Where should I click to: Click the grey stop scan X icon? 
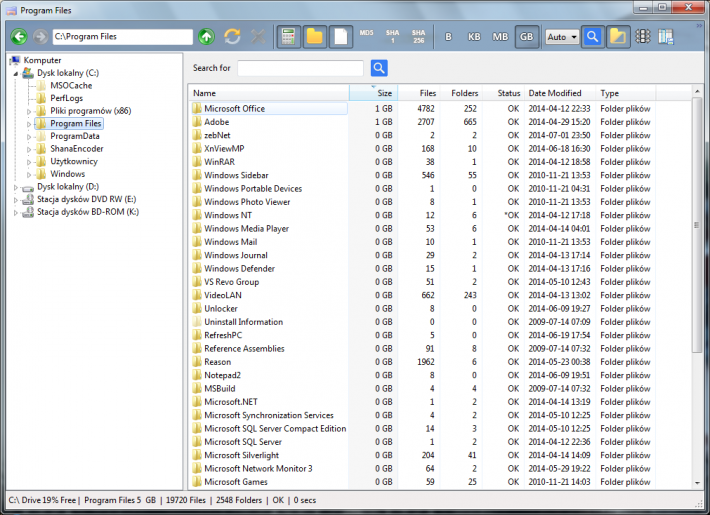pos(258,37)
